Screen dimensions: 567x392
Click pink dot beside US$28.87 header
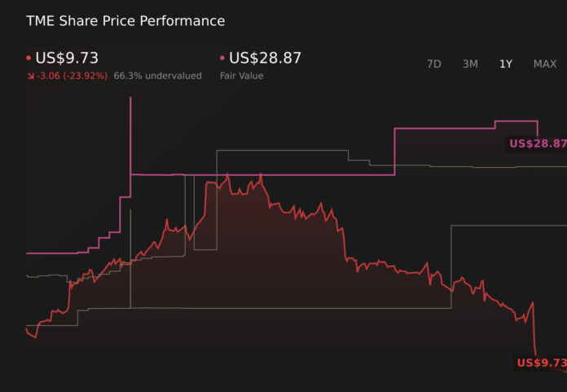[x=222, y=59]
